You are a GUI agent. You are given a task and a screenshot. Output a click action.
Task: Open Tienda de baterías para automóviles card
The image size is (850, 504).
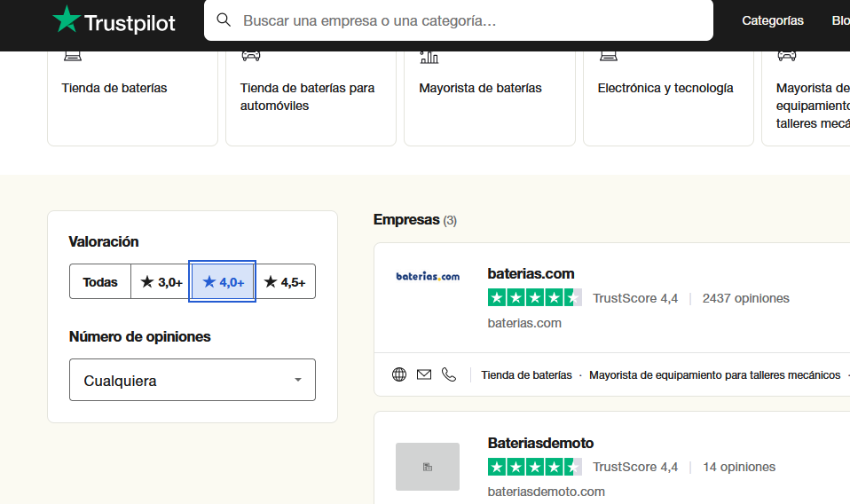point(311,98)
